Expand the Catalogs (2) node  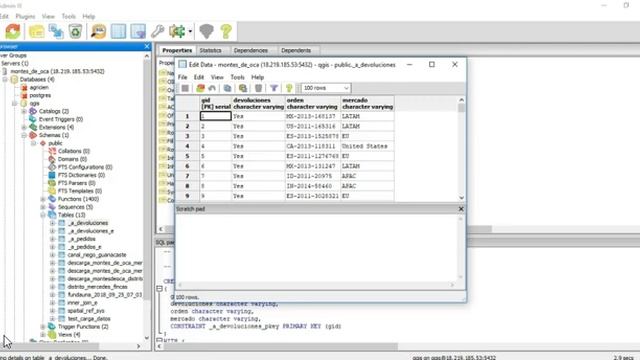point(24,111)
